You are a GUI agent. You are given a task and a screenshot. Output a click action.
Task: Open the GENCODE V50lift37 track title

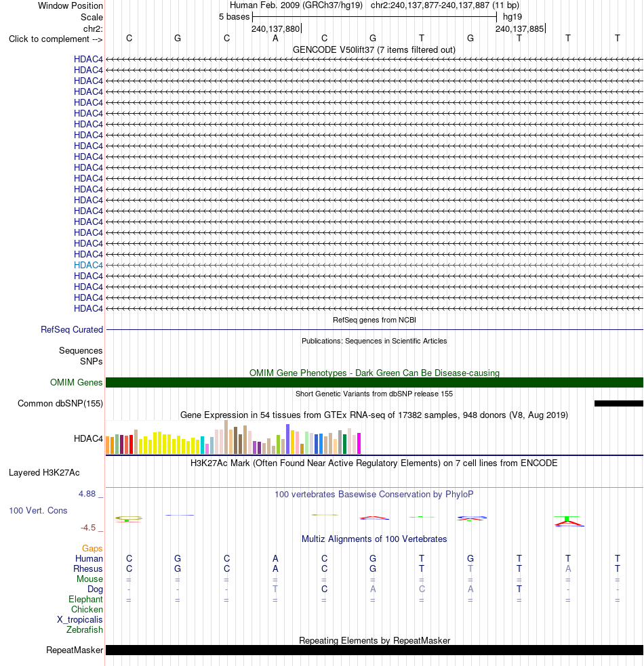point(374,49)
